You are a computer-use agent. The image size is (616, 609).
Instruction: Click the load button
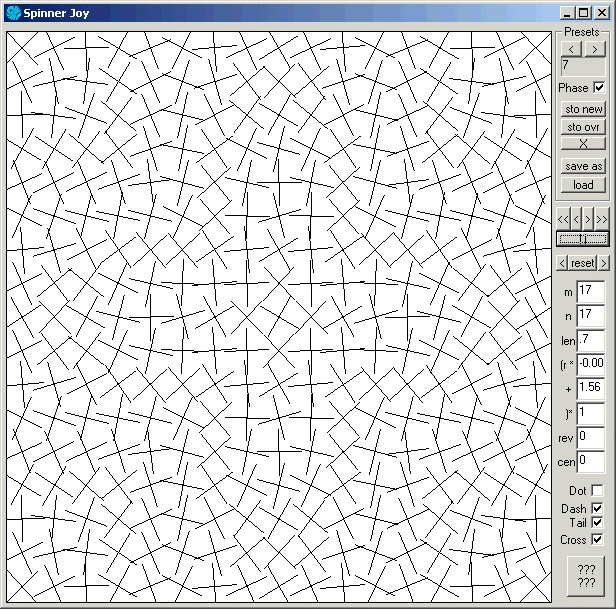[583, 185]
